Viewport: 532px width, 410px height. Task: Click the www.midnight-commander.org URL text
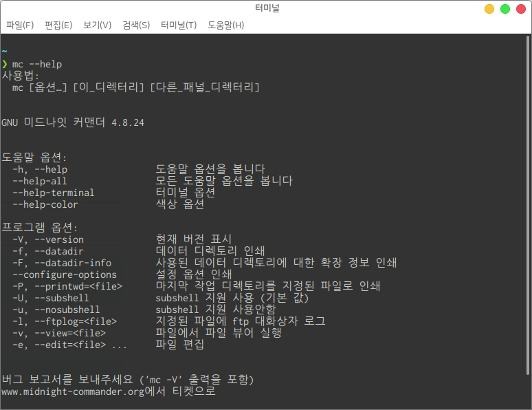[x=73, y=391]
